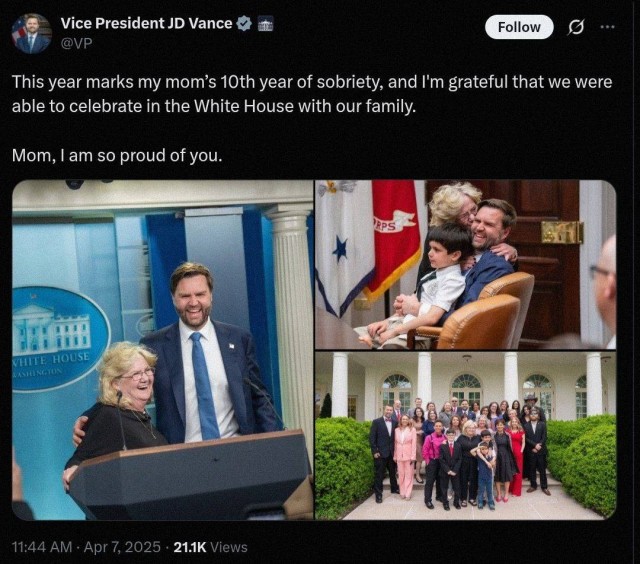The image size is (640, 564).
Task: Click the @VP handle
Action: 76,43
